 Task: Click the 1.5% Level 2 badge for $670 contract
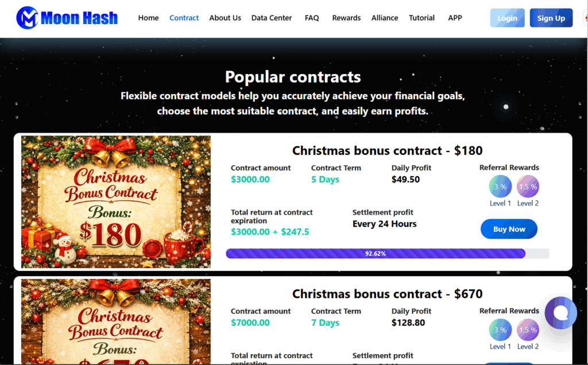click(x=528, y=330)
